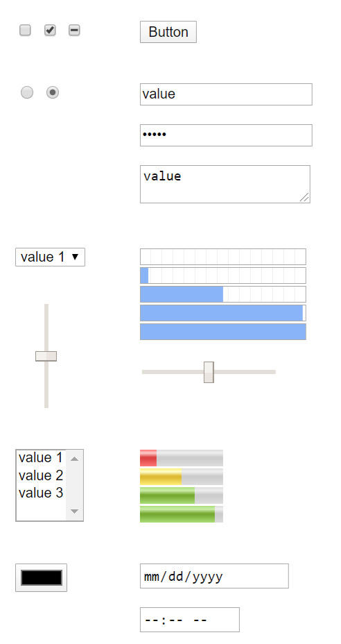341x644 pixels.
Task: Click the time input field
Action: point(190,619)
